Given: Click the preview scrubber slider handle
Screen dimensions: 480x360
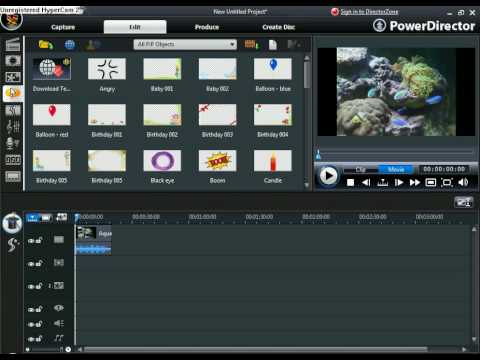Looking at the screenshot, I should click(318, 154).
